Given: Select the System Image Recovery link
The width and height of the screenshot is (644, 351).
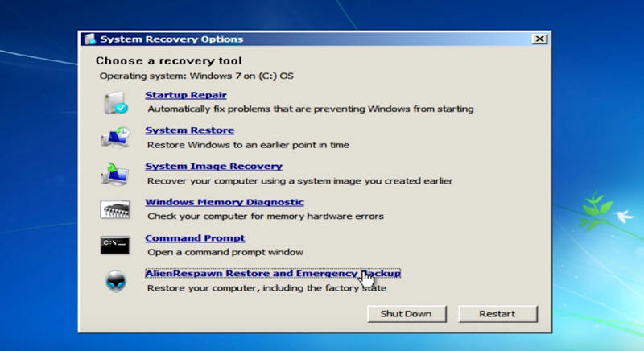Looking at the screenshot, I should click(213, 167).
